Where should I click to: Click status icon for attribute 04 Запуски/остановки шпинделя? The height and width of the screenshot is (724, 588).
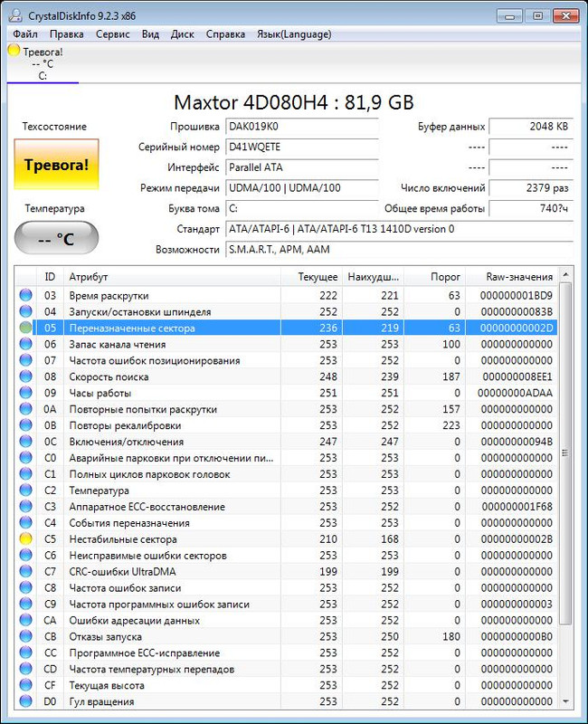pos(26,311)
